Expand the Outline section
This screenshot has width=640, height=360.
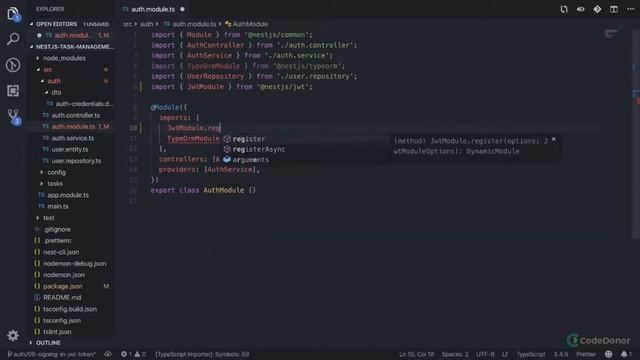pos(48,342)
